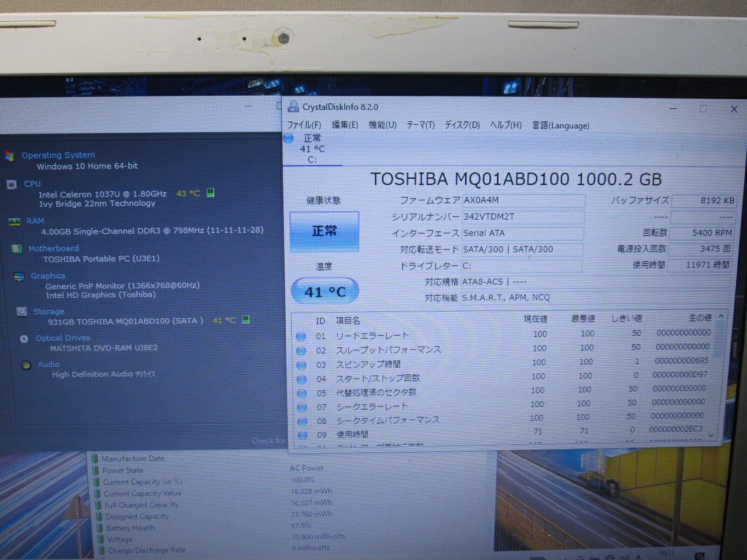The image size is (747, 560).
Task: Open the Operating System section link in Speccy
Action: 58,155
